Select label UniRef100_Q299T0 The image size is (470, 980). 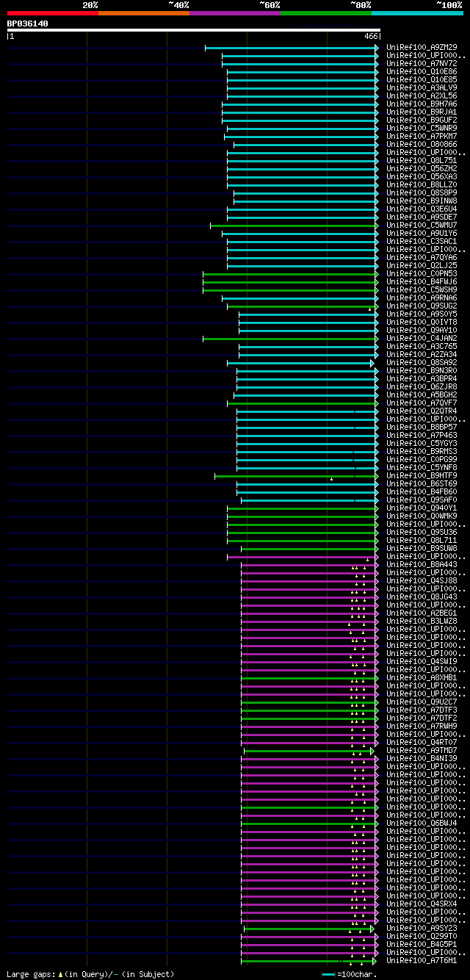tap(422, 937)
